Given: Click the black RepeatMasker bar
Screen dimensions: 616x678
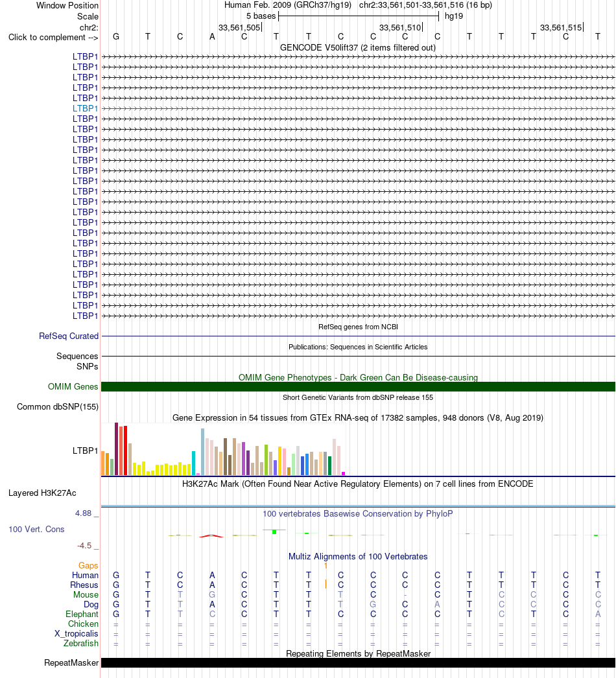Looking at the screenshot, I should point(358,663).
